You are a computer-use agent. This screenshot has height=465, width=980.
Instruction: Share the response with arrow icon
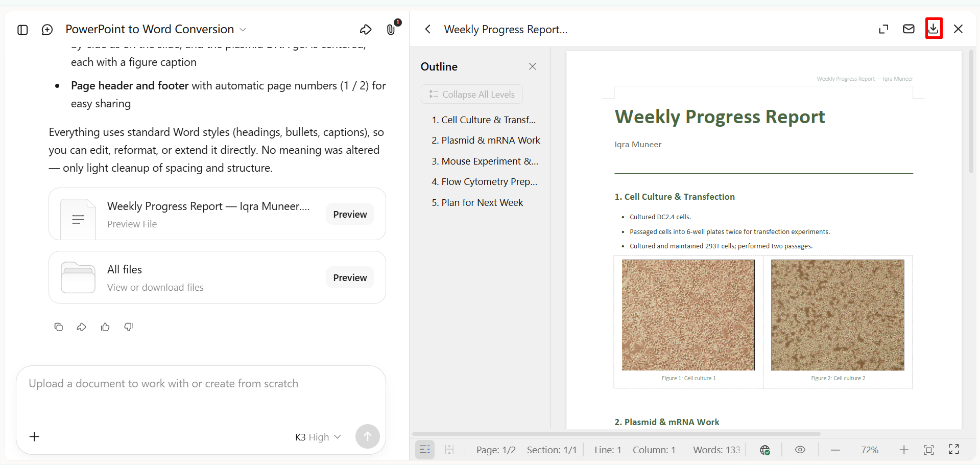coord(82,327)
